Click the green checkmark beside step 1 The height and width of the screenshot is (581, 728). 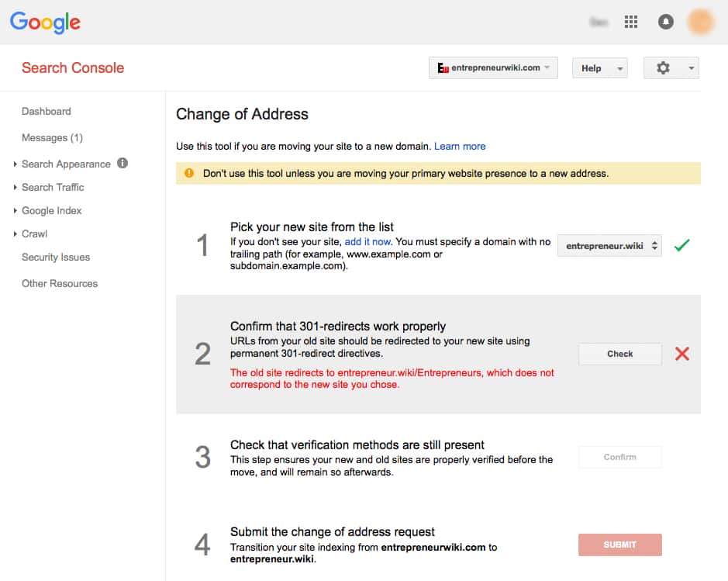(681, 245)
